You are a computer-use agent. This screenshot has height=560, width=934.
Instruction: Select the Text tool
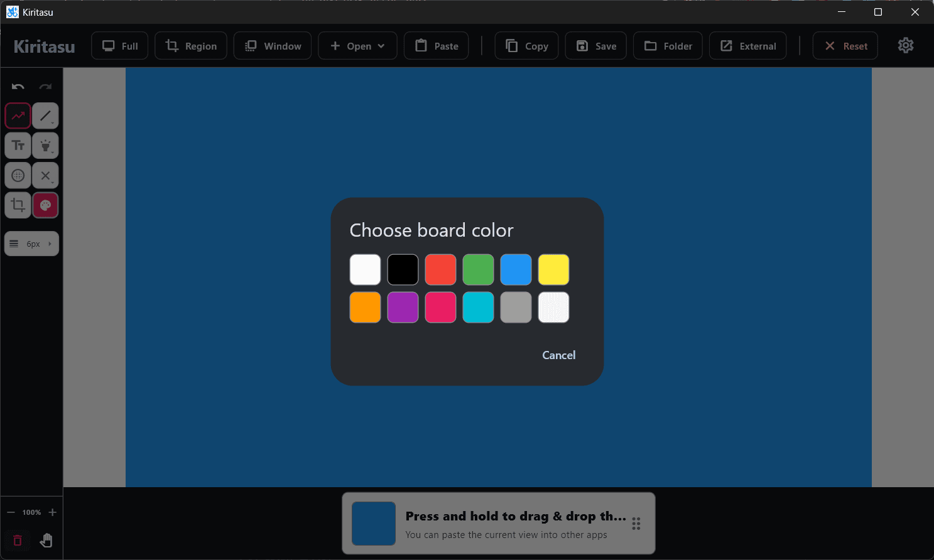[18, 146]
